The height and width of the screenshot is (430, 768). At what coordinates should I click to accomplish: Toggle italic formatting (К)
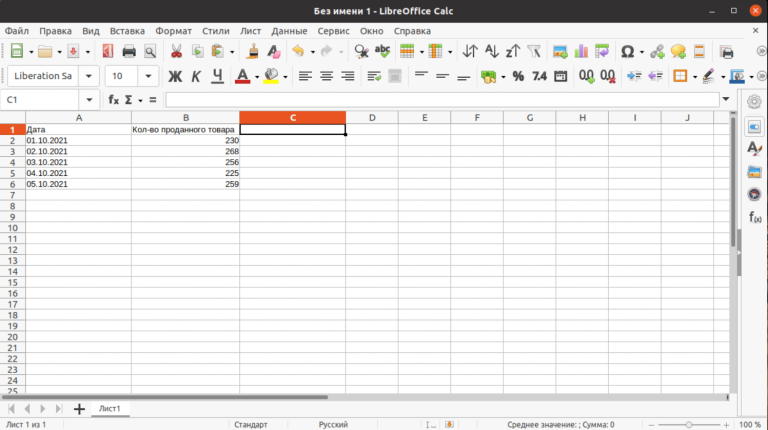(x=196, y=76)
